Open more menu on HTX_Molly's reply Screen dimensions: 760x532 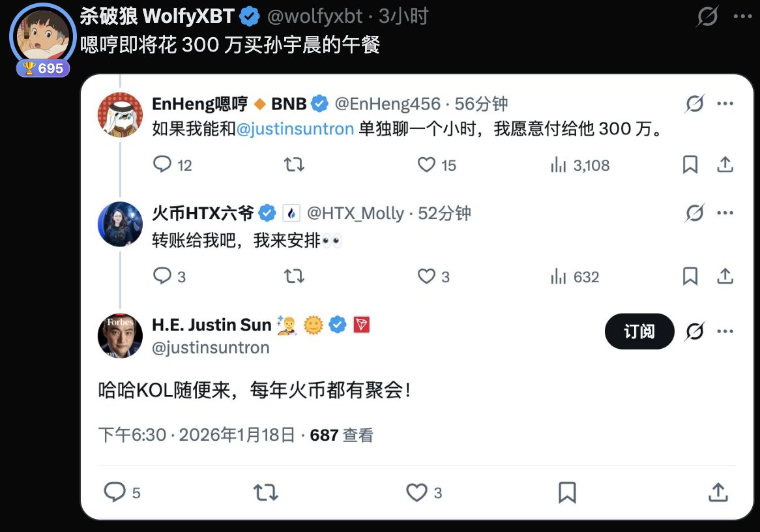725,213
